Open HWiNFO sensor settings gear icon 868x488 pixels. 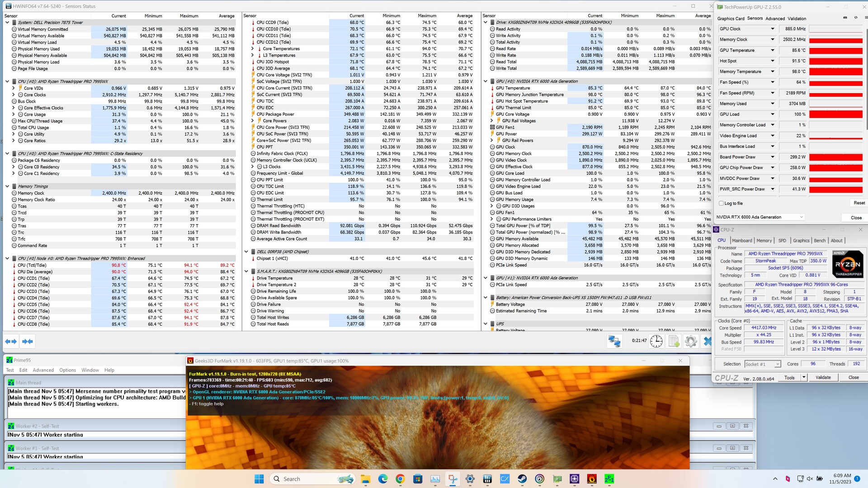click(691, 342)
